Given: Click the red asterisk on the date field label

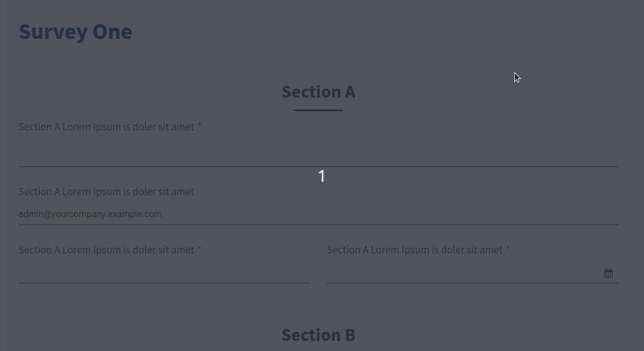Looking at the screenshot, I should tap(508, 248).
